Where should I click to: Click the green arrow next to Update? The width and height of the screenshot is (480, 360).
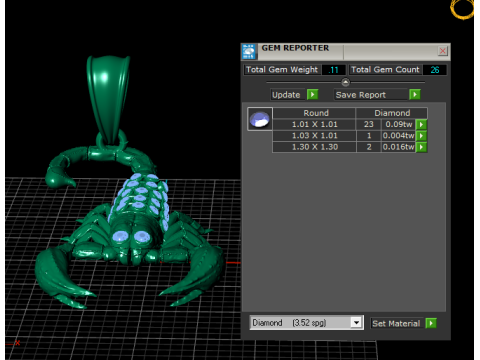pyautogui.click(x=312, y=95)
